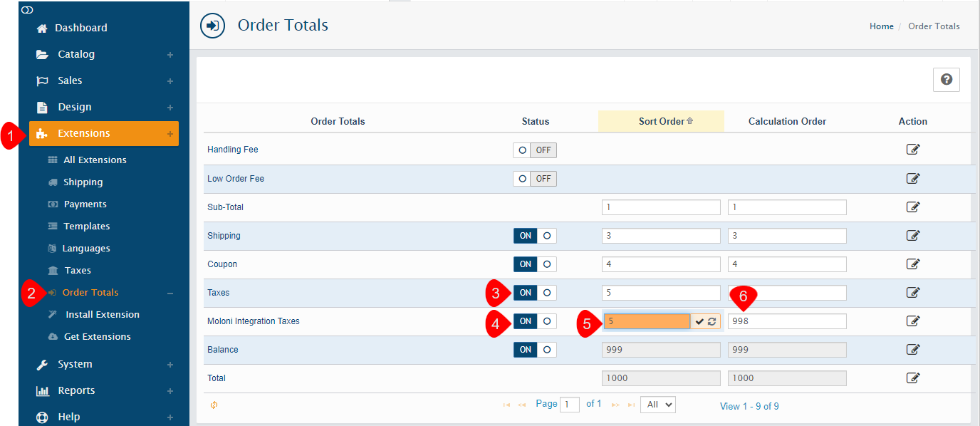
Task: Click the help question mark icon
Action: pyautogui.click(x=946, y=80)
